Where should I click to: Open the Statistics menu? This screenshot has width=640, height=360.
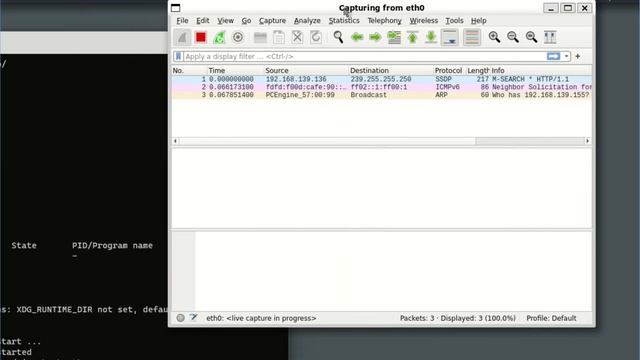pyautogui.click(x=344, y=20)
